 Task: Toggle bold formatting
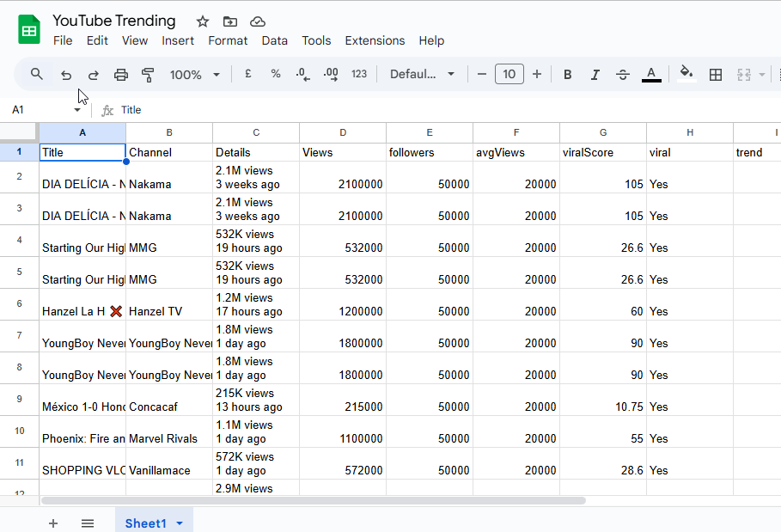(x=567, y=74)
